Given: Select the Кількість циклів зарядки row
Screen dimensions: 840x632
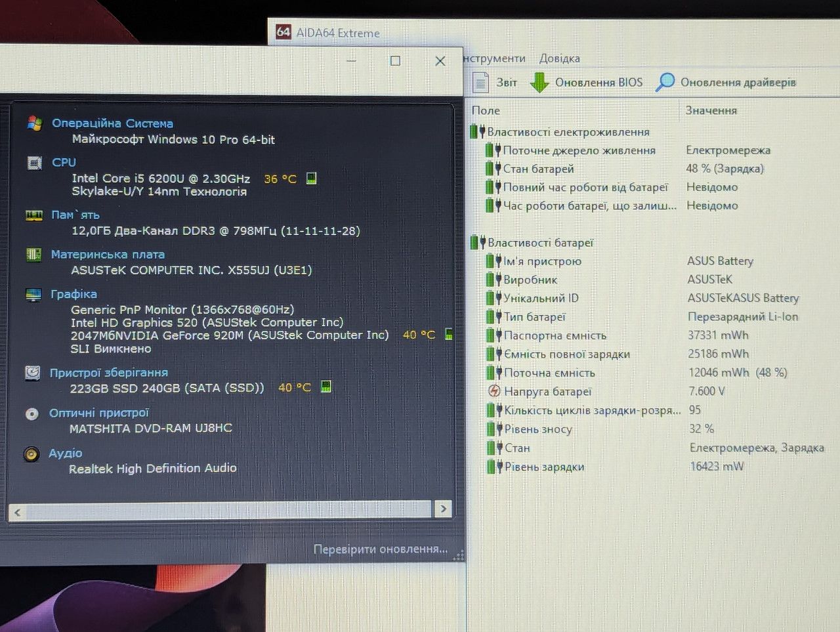Looking at the screenshot, I should pos(655,410).
